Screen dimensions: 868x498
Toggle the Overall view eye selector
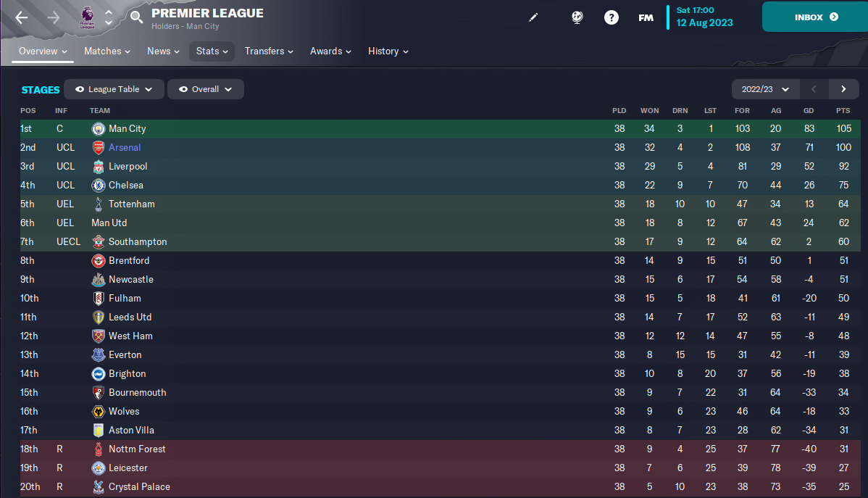click(x=205, y=89)
